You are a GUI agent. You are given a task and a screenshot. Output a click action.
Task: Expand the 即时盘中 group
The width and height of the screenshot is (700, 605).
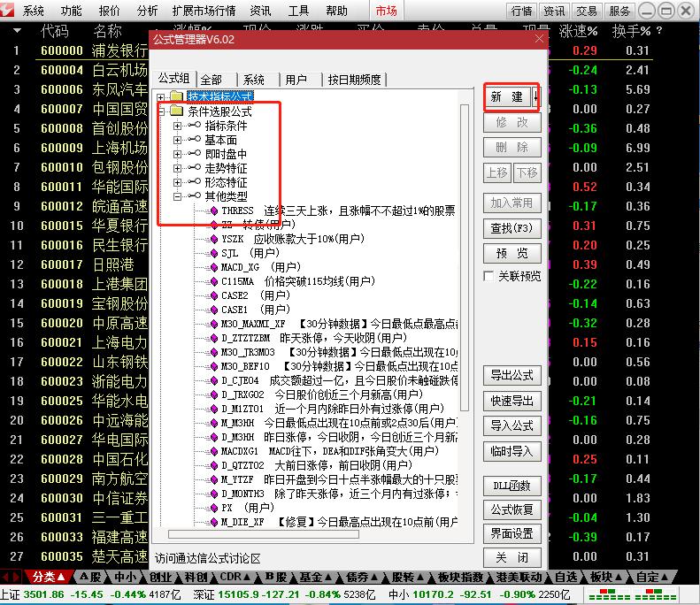click(177, 155)
